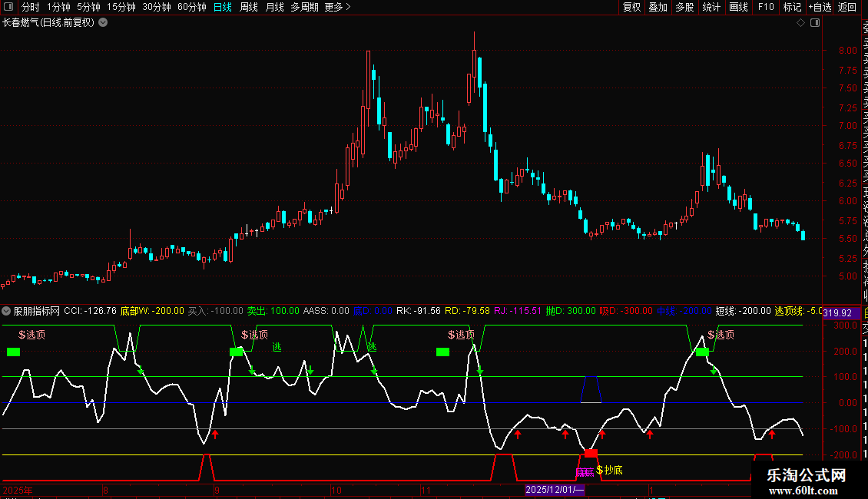Image resolution: width=868 pixels, height=499 pixels.
Task: Click the 5.50 price axis label
Action: pos(847,239)
